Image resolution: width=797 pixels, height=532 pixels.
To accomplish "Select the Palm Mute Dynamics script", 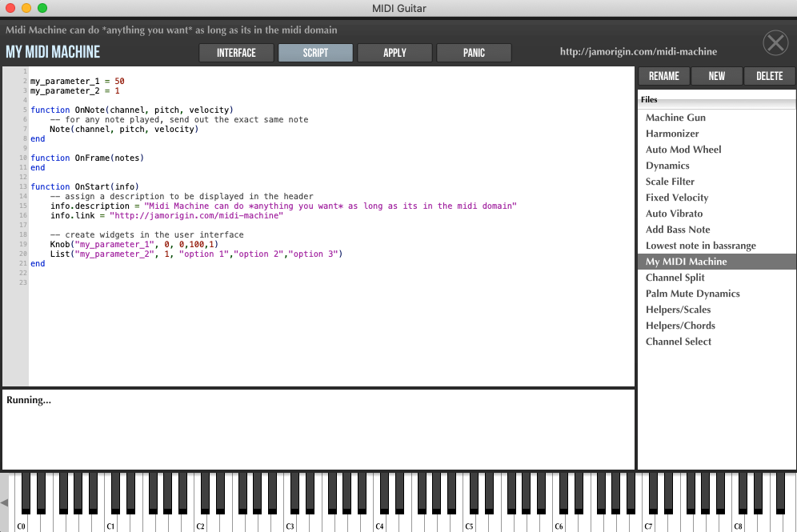I will [717, 294].
